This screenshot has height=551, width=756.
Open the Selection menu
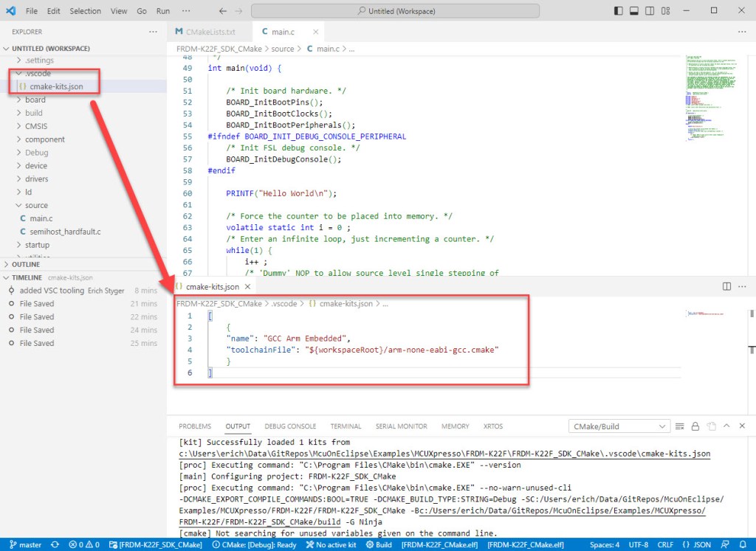point(86,11)
